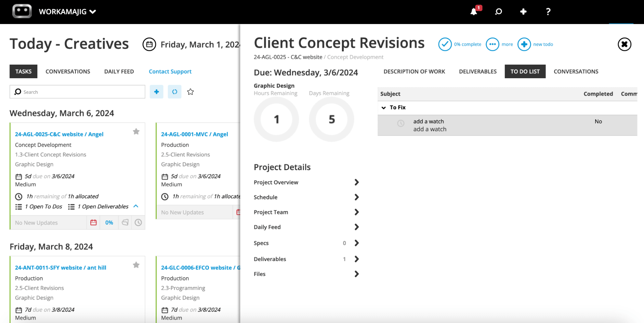Click the 0% progress indicator on the task card
This screenshot has height=323, width=644.
(x=109, y=222)
